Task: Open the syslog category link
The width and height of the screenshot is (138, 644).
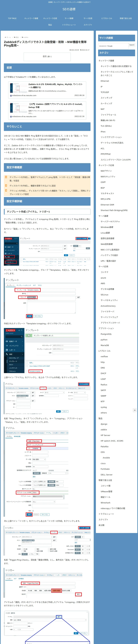Action: click(104, 407)
